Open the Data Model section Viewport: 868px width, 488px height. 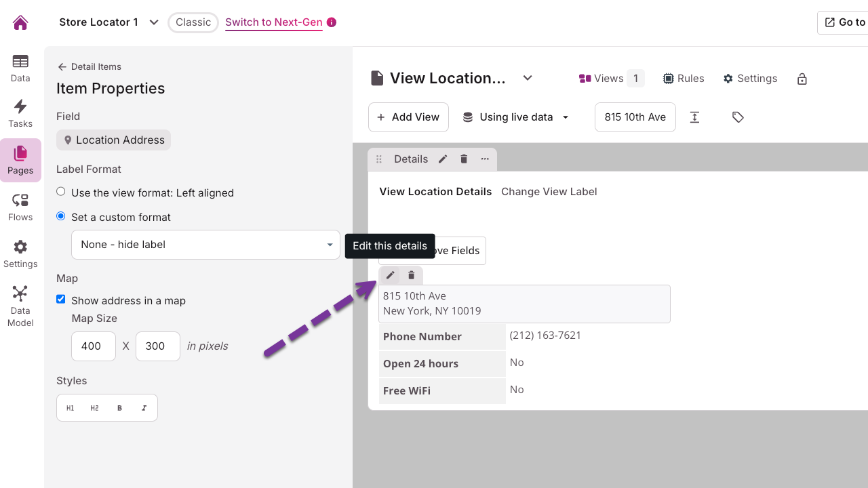(20, 306)
